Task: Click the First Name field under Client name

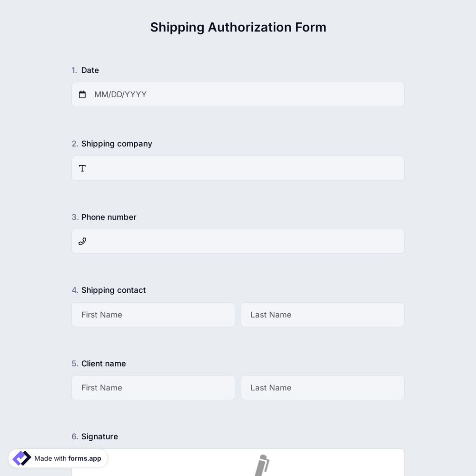Action: (153, 387)
